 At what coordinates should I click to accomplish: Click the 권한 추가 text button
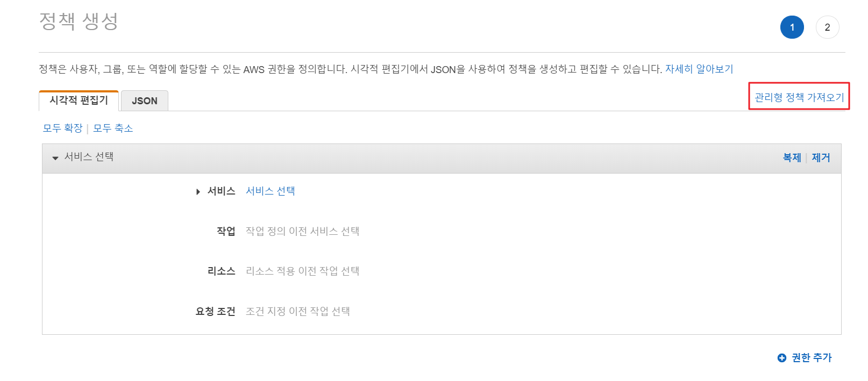812,358
